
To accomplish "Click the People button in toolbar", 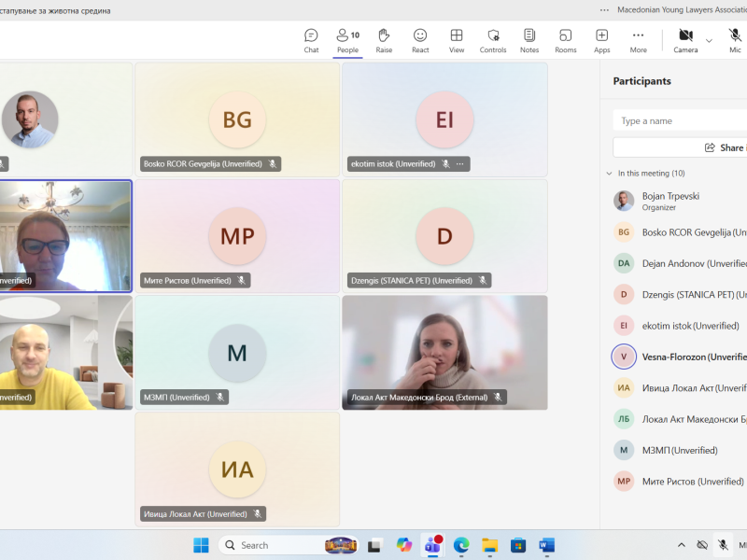I will (x=347, y=40).
